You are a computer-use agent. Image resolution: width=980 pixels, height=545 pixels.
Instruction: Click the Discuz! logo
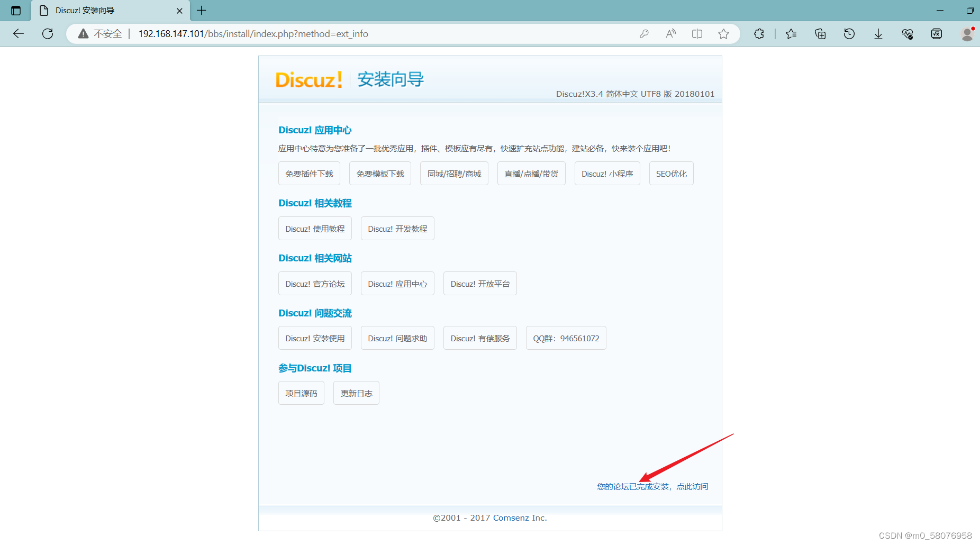tap(309, 80)
